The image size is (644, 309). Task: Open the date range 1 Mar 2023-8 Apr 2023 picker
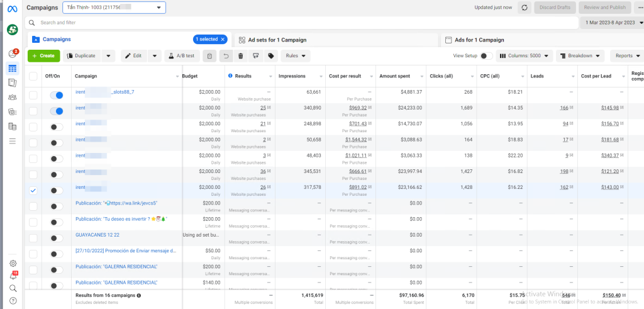(x=612, y=23)
